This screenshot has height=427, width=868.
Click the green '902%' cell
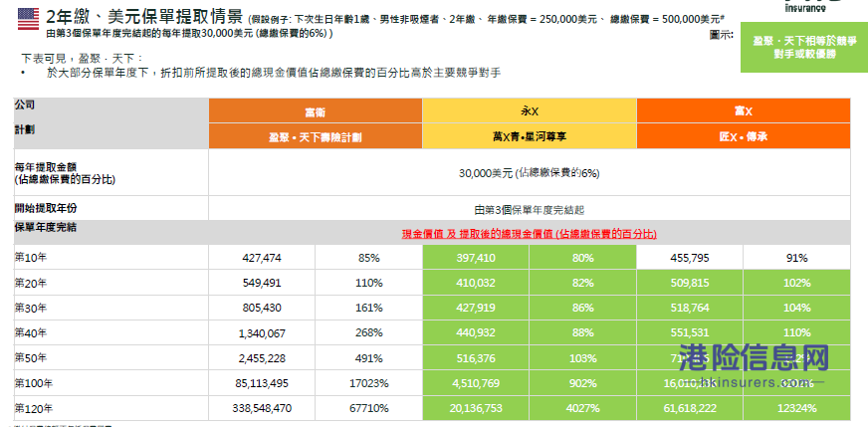[583, 382]
